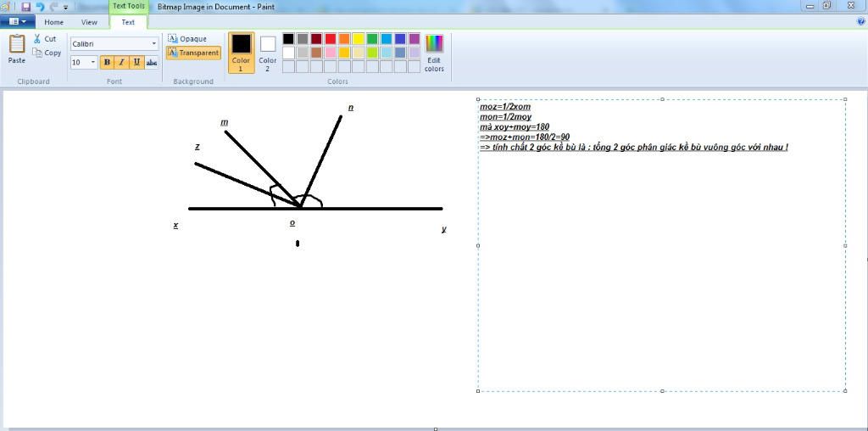868x431 pixels.
Task: Click the Text Tools contextual tab header
Action: click(129, 7)
